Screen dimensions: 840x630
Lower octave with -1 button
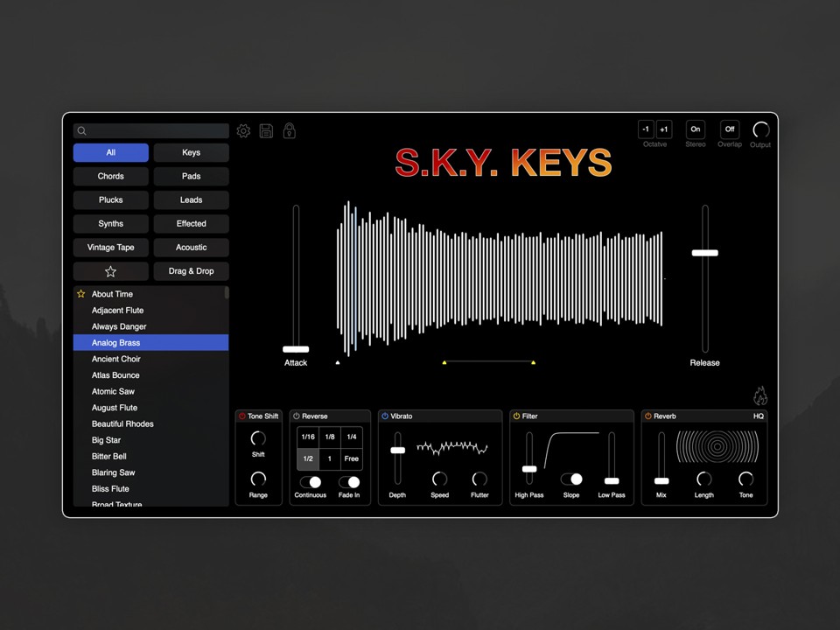tap(646, 129)
